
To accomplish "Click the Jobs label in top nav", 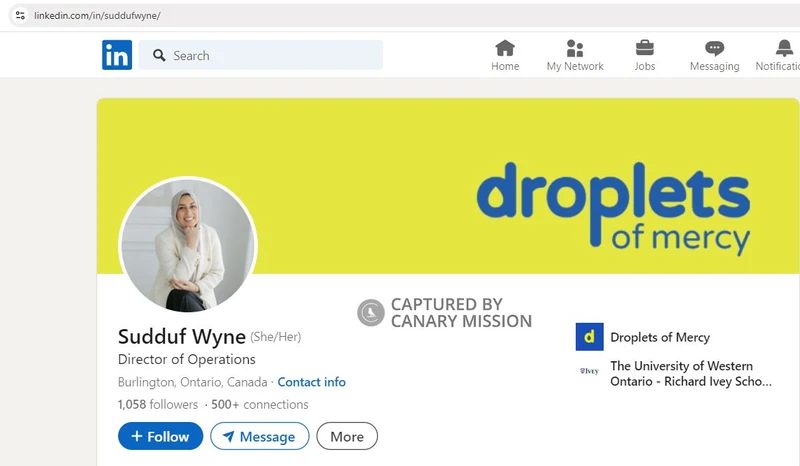I will point(645,66).
